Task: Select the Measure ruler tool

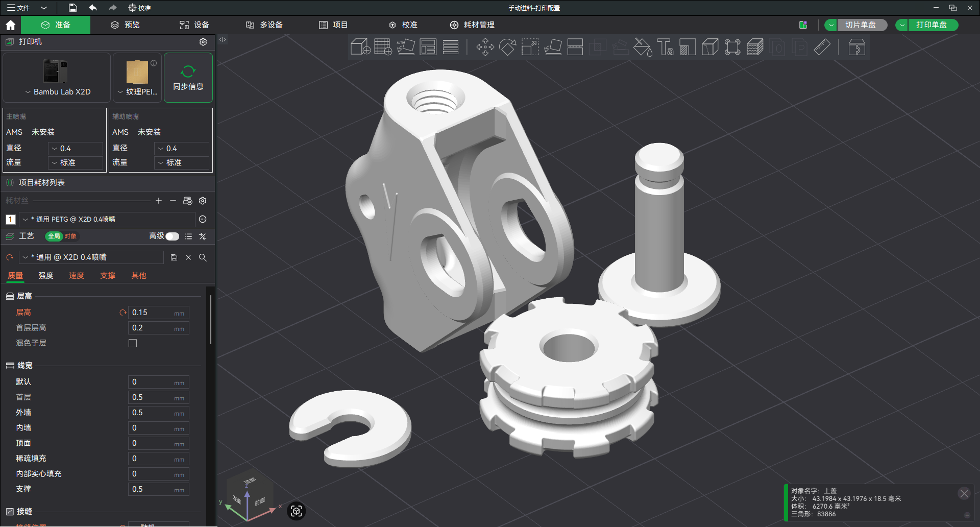Action: click(x=822, y=47)
